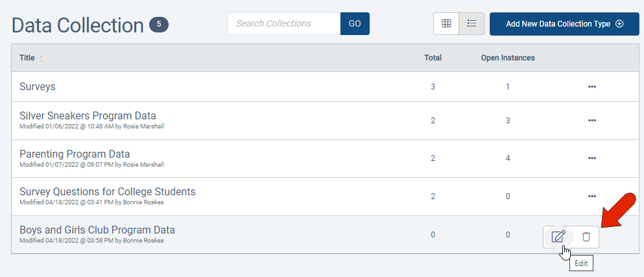
Task: Click the Open Instances column header
Action: (507, 58)
